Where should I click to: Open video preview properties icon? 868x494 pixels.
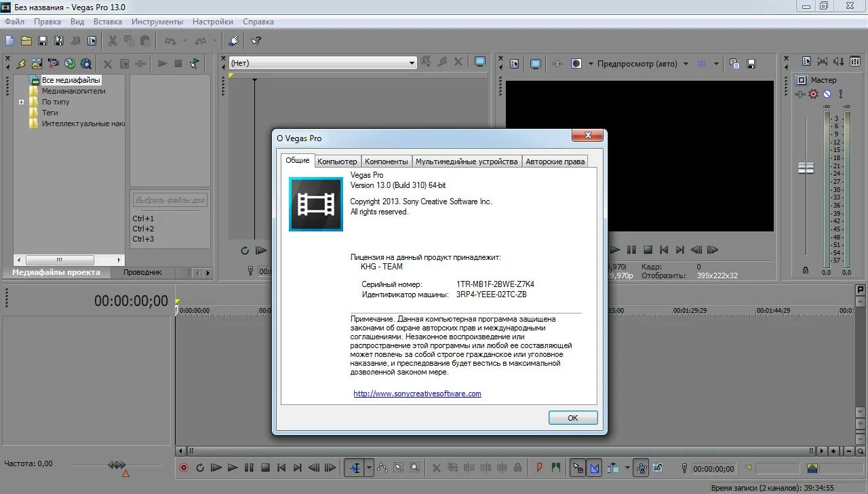[x=515, y=64]
